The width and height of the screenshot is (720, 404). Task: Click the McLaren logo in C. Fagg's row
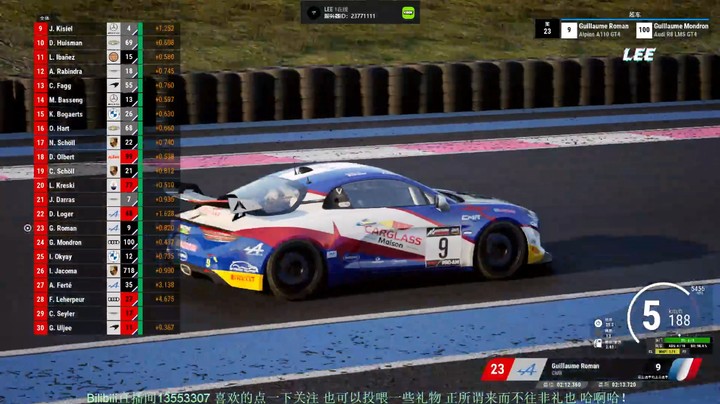(113, 85)
